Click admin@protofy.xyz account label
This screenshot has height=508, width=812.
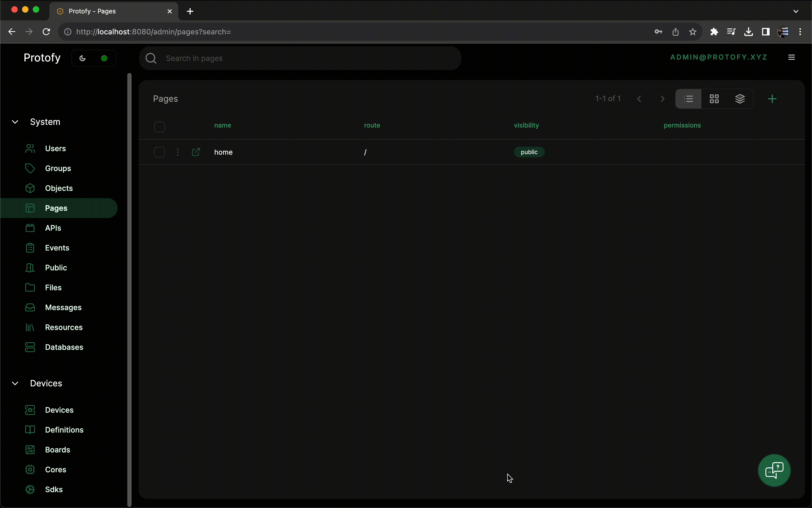[x=719, y=57]
